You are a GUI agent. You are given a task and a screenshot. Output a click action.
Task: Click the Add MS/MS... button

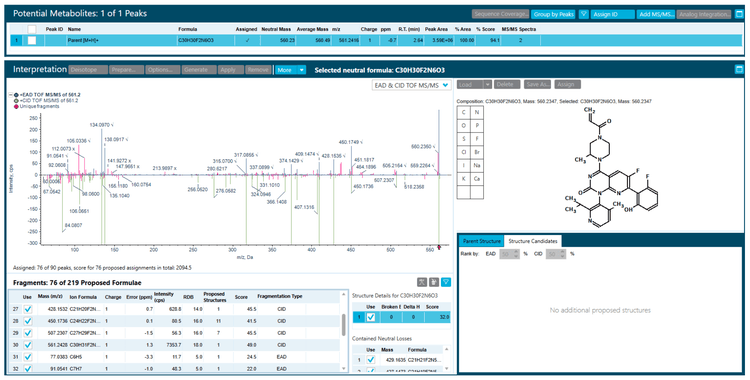pos(656,14)
